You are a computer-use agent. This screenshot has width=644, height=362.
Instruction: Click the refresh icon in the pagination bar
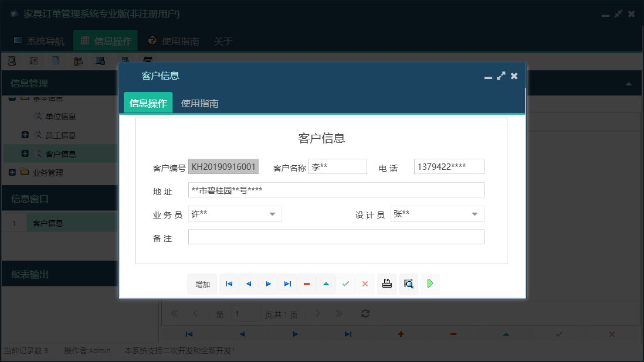[x=365, y=313]
